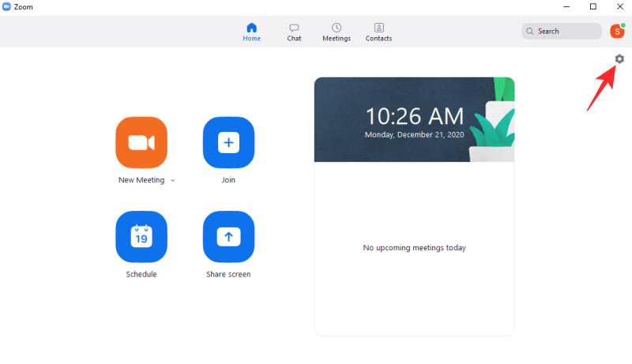Screen dimensions: 632x364
Task: Click the date Monday, December 21, 2020
Action: [414, 135]
